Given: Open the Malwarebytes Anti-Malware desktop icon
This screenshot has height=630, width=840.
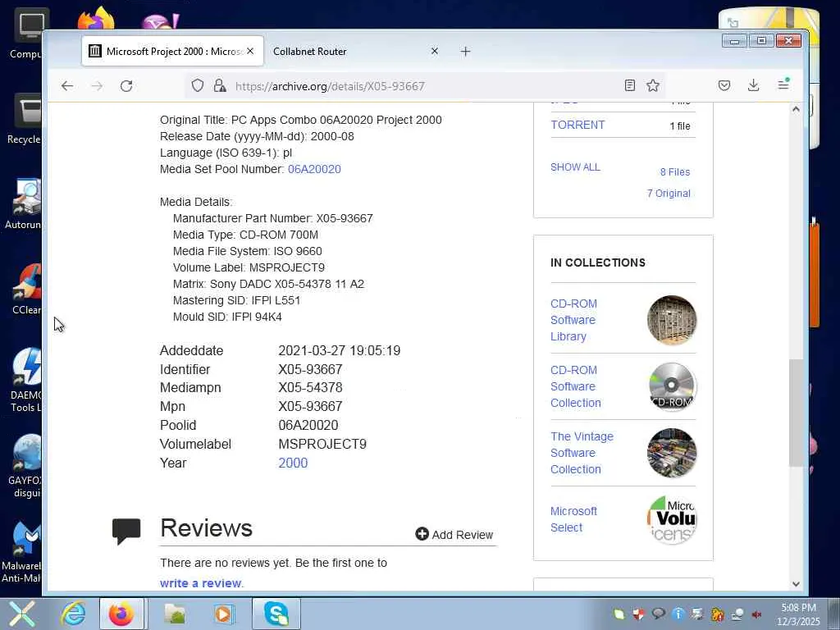Looking at the screenshot, I should click(x=21, y=552).
